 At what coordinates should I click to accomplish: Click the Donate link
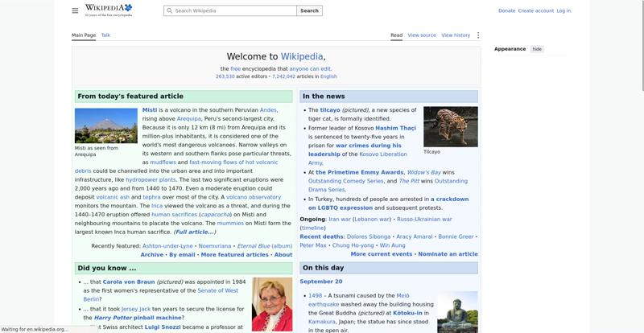click(x=506, y=10)
